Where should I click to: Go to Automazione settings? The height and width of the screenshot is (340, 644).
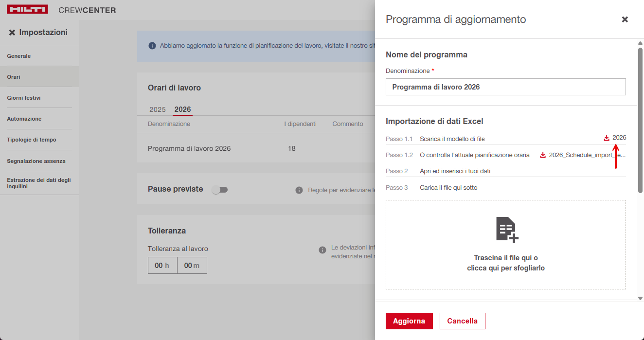tap(24, 119)
